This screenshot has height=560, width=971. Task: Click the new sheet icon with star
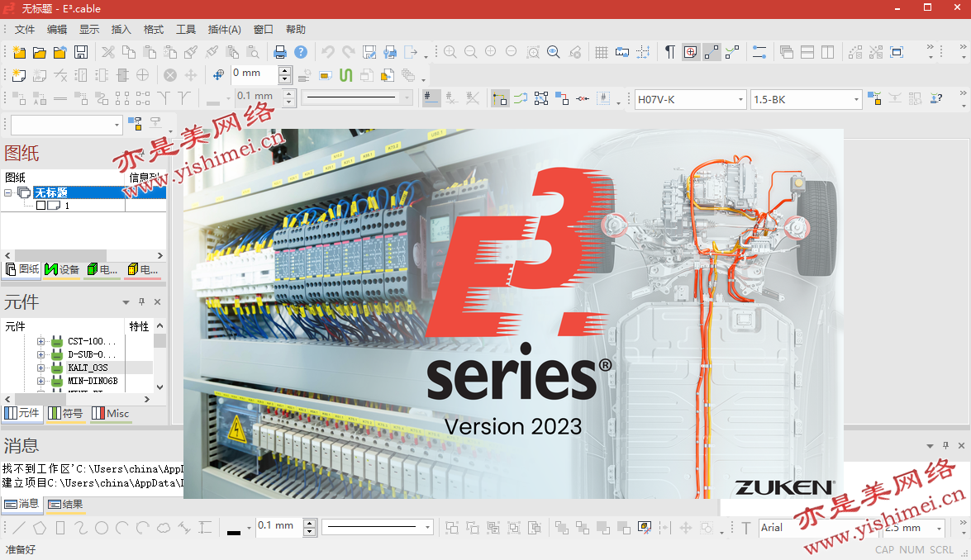click(19, 75)
